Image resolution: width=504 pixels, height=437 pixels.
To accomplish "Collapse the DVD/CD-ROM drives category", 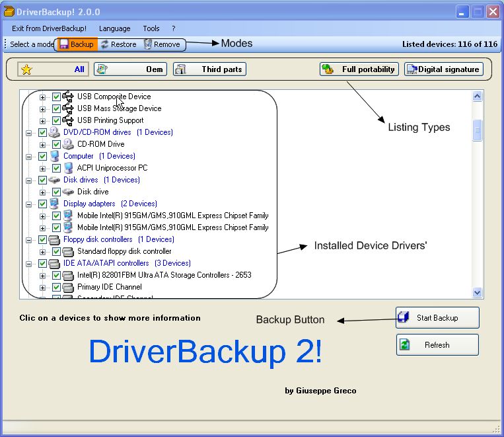I will (28, 133).
